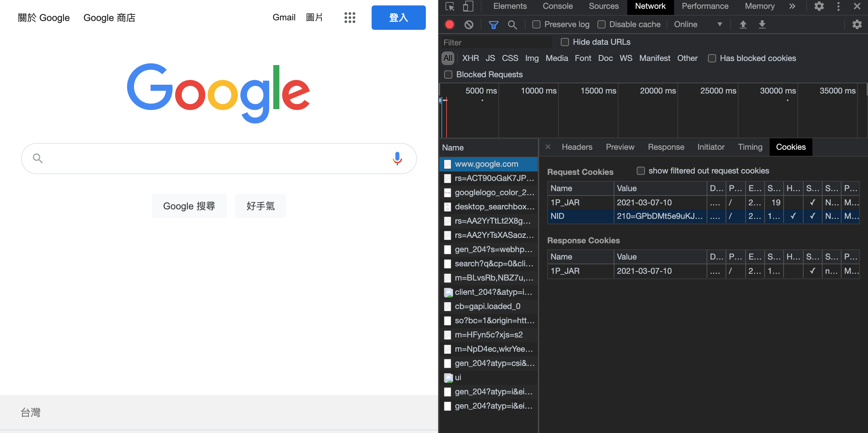Image resolution: width=868 pixels, height=433 pixels.
Task: Open Initiator tab of request
Action: coord(711,147)
